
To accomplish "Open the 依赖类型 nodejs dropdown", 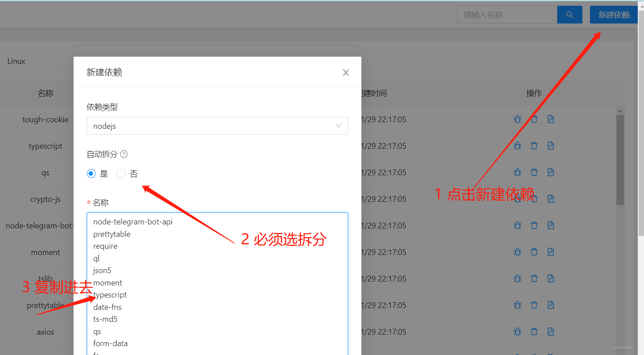I will pyautogui.click(x=217, y=126).
